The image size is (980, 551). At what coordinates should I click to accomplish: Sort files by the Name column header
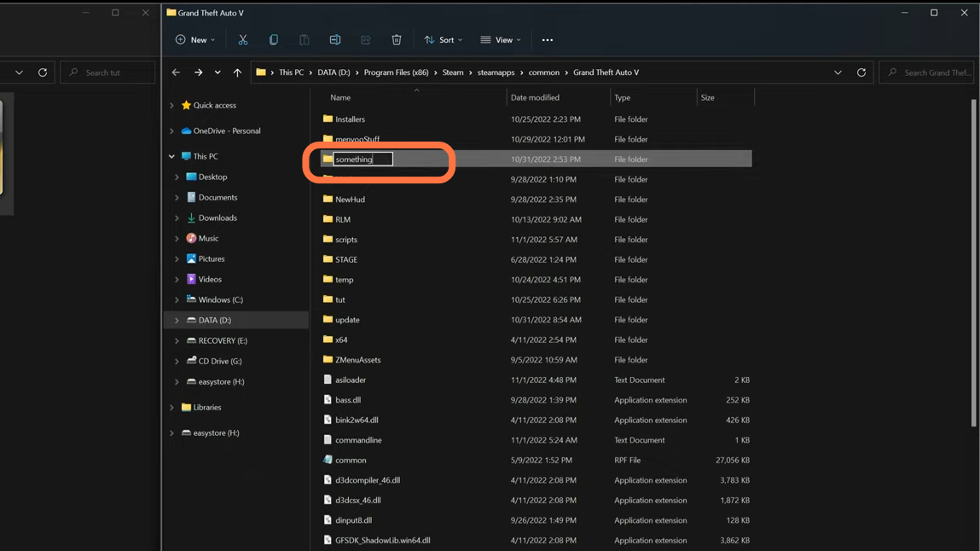click(340, 97)
